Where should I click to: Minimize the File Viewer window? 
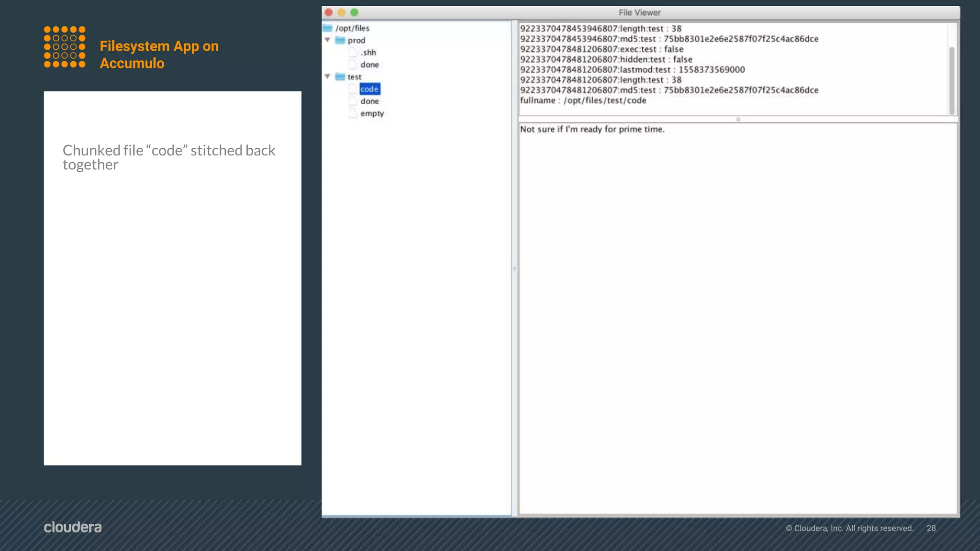[341, 12]
